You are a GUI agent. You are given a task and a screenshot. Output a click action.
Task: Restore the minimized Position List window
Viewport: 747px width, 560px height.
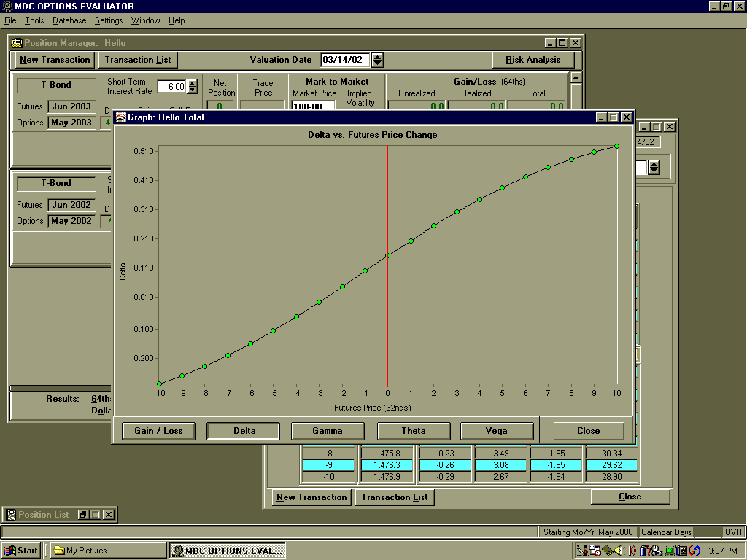click(x=83, y=515)
